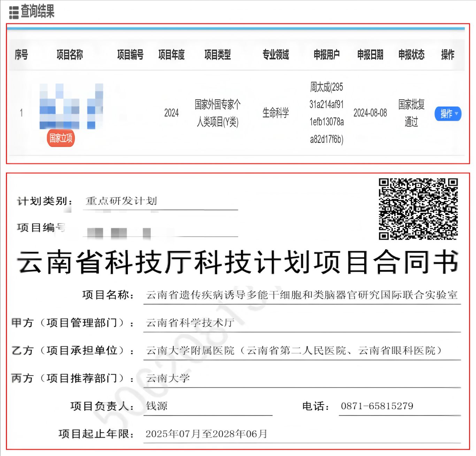Screen dimensions: 476x456
Task: Click the blurred project name cell
Action: [71, 106]
